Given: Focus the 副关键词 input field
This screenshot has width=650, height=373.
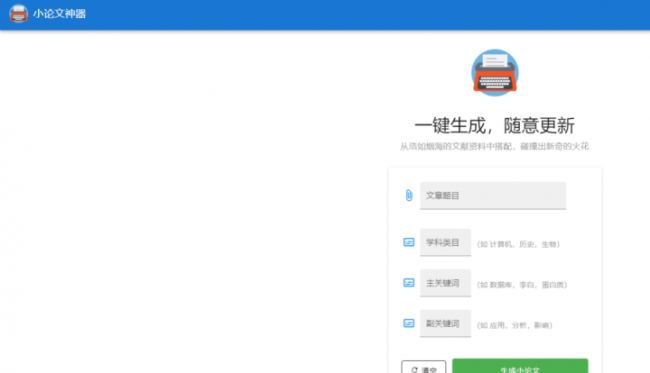Looking at the screenshot, I should pos(445,324).
